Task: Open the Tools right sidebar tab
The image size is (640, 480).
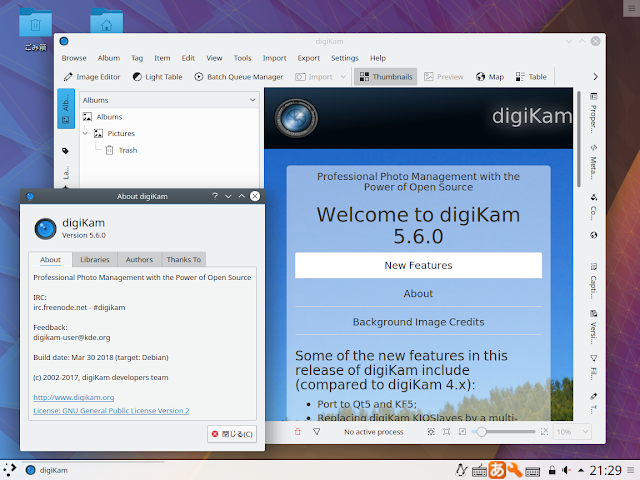Action: point(593,402)
